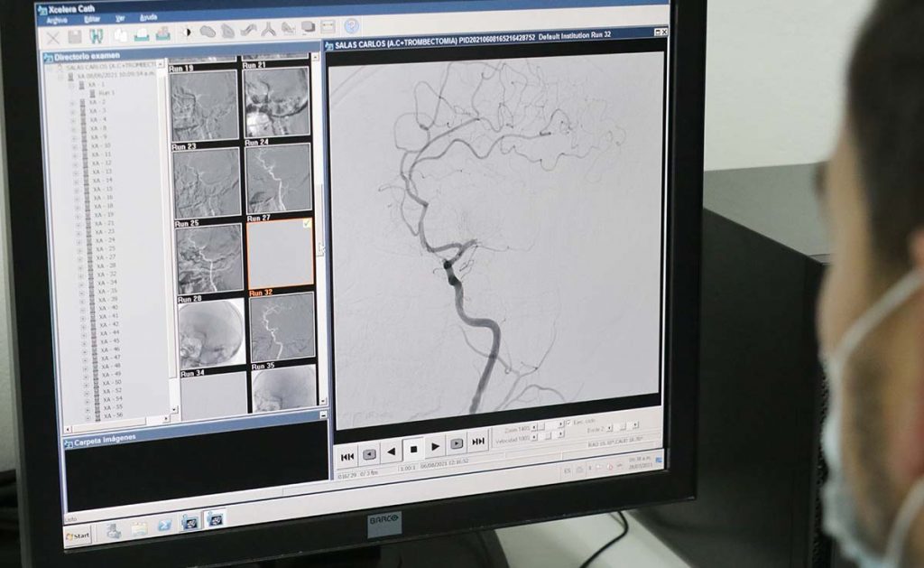Jump to the last frame
Screen dimensions: 924x568
click(x=478, y=442)
